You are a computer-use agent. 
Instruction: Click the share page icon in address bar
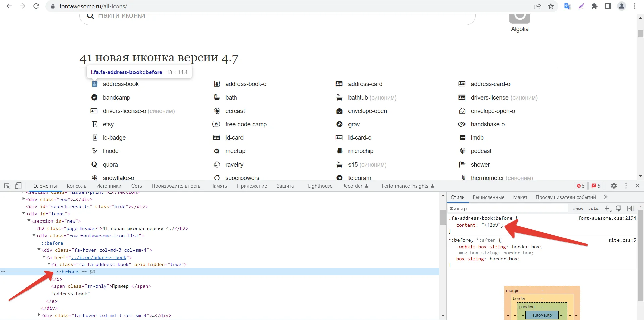point(537,6)
